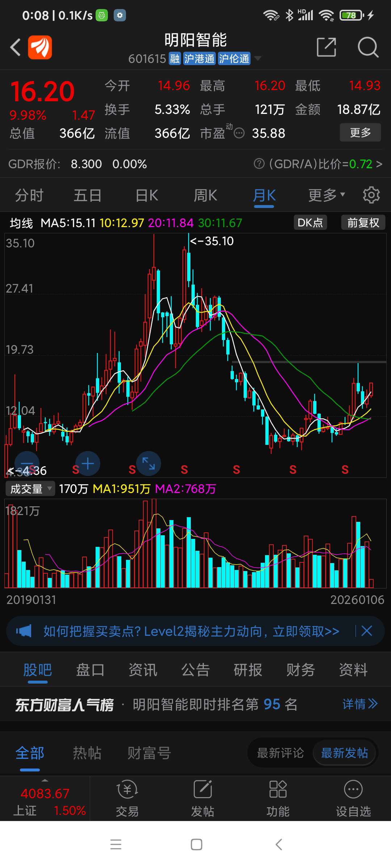391x868 pixels.
Task: Tap the gear notification icon in status bar
Action: (120, 15)
